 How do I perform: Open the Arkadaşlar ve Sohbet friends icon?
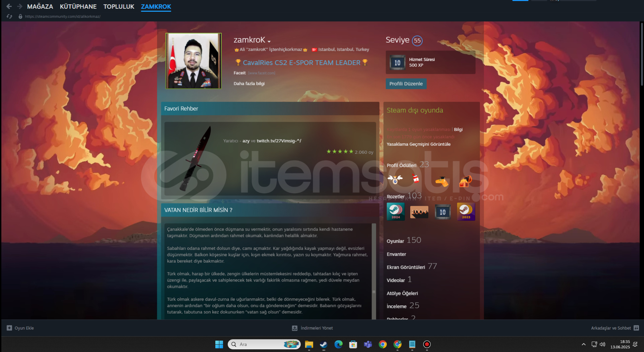click(x=636, y=328)
